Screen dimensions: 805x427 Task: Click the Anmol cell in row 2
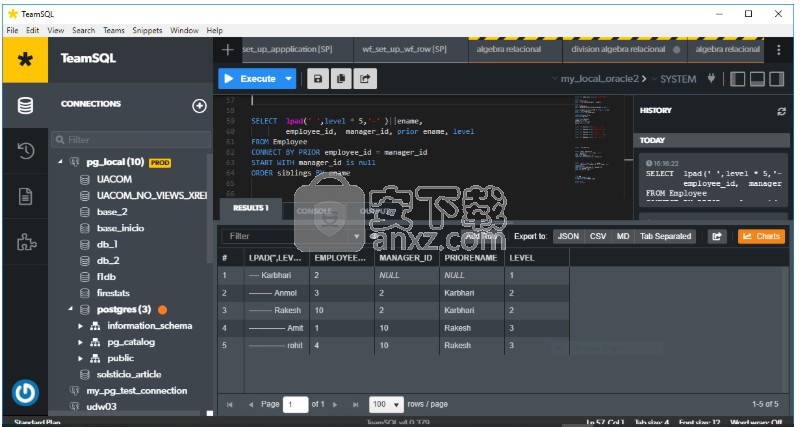[x=277, y=293]
